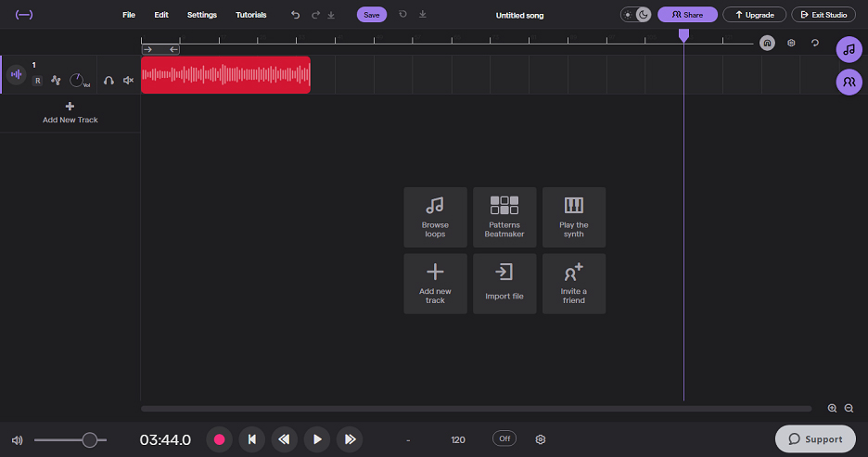Mute track 1 speaker icon

[x=128, y=81]
